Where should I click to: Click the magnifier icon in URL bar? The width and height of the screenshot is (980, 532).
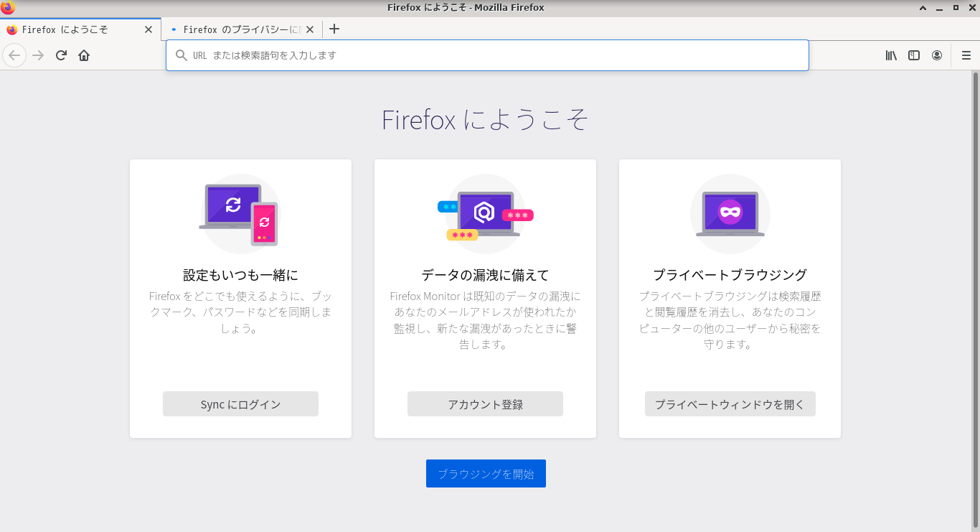[182, 55]
